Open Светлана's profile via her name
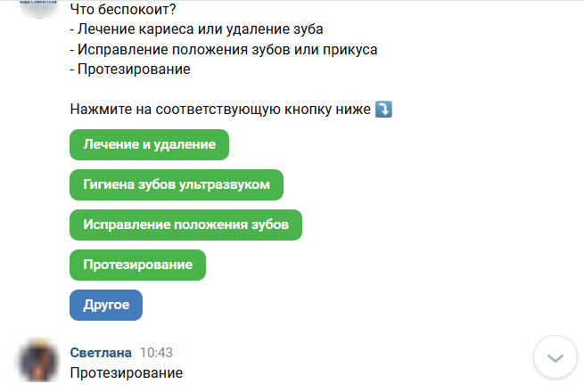The height and width of the screenshot is (392, 584). [x=101, y=352]
